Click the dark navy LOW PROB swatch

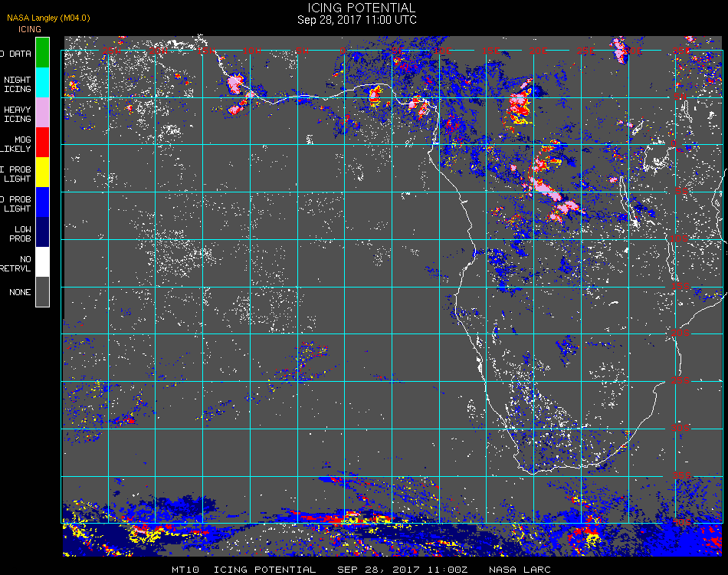[x=42, y=232]
